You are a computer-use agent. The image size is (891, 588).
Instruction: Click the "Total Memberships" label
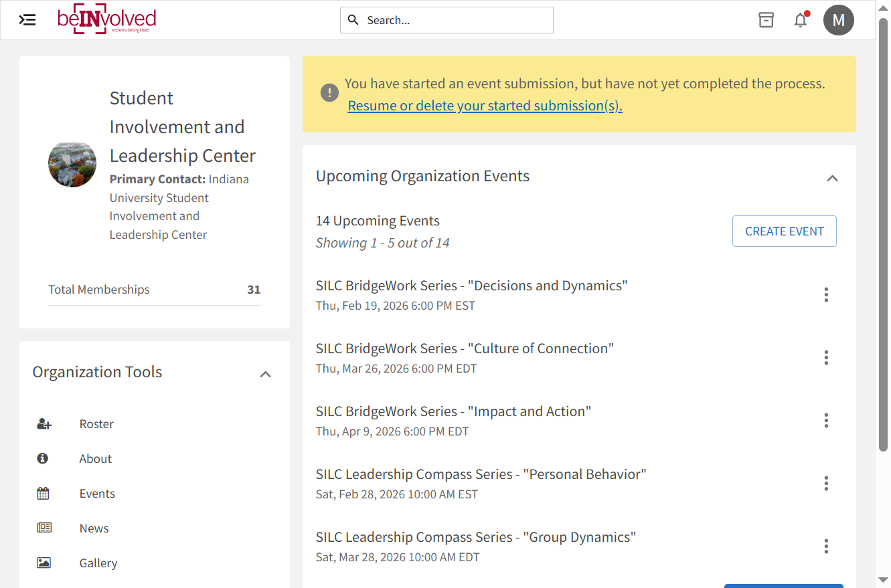[99, 290]
